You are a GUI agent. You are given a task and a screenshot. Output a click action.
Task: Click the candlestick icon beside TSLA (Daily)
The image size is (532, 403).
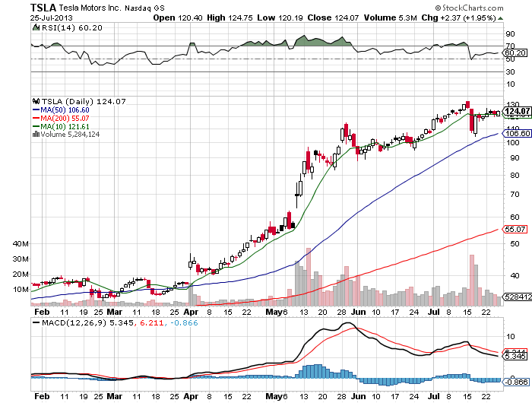click(36, 101)
